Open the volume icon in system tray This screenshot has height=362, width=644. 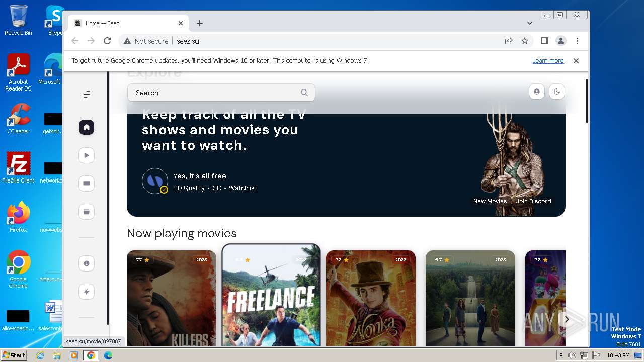tap(572, 355)
